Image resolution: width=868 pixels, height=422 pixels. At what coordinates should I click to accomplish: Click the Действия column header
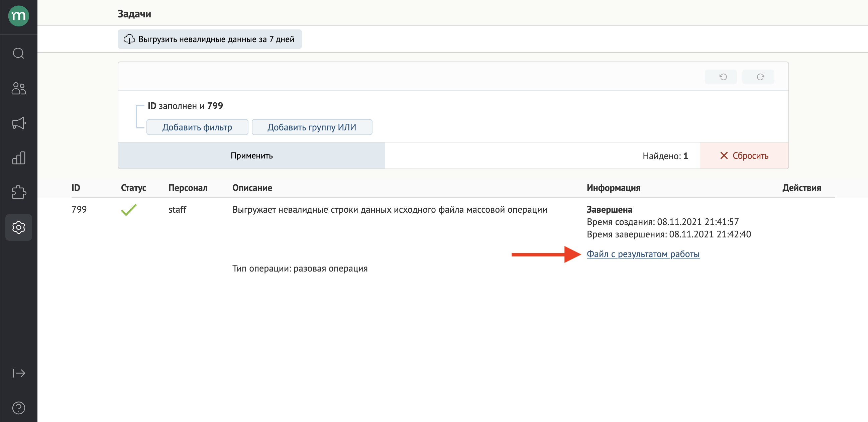point(801,188)
